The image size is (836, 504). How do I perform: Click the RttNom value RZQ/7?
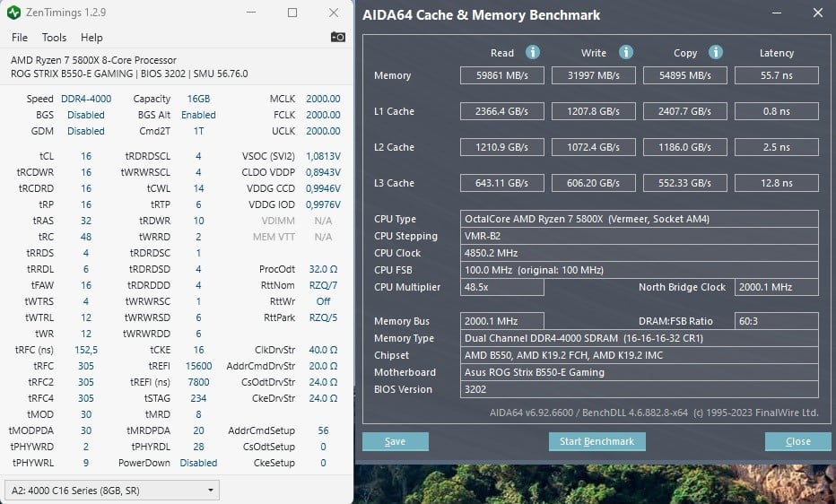click(323, 285)
